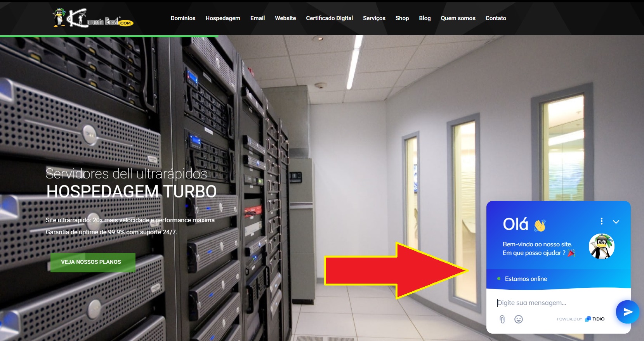Send the chat message with arrow button
The height and width of the screenshot is (341, 644).
click(627, 312)
